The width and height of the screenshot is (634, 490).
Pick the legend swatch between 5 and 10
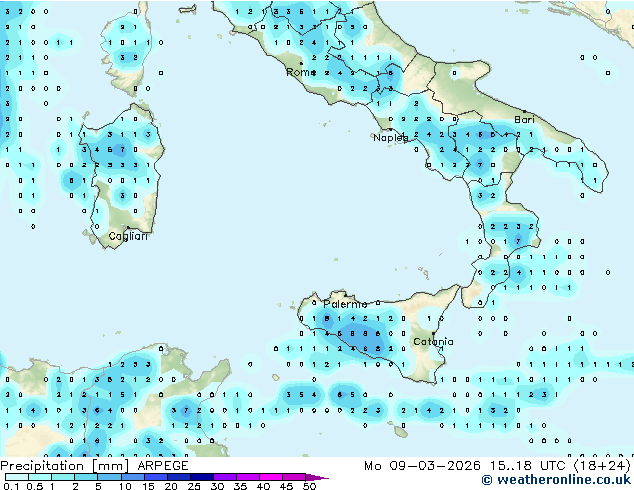(x=109, y=477)
